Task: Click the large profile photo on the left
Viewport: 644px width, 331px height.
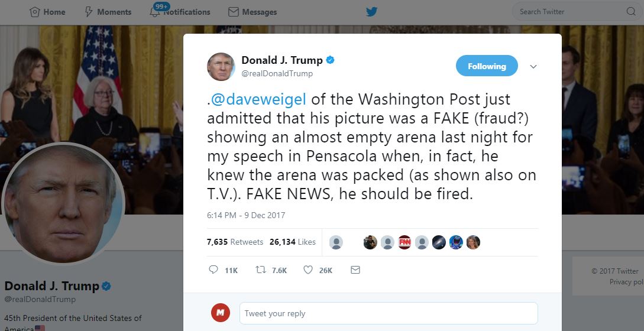Action: [x=63, y=204]
